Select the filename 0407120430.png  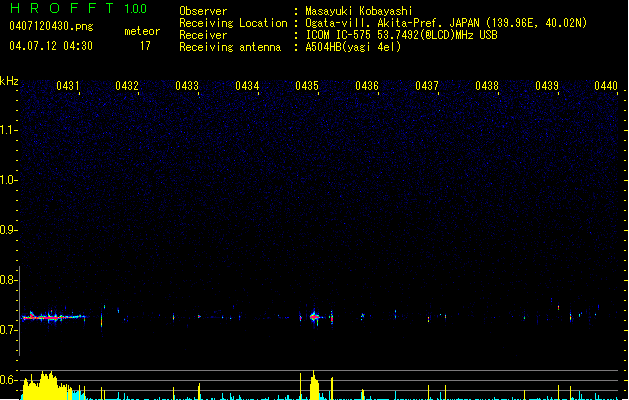point(51,26)
